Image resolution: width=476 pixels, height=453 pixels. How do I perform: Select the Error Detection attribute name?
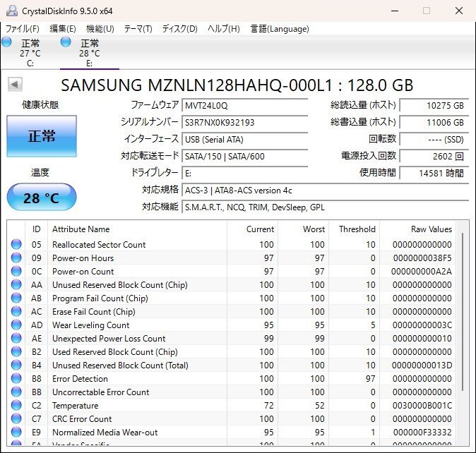[80, 379]
